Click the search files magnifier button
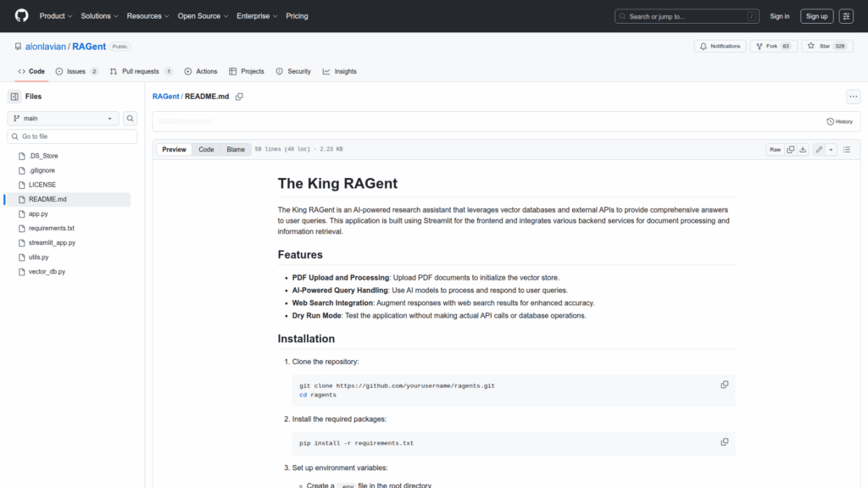This screenshot has width=868, height=488. tap(131, 119)
